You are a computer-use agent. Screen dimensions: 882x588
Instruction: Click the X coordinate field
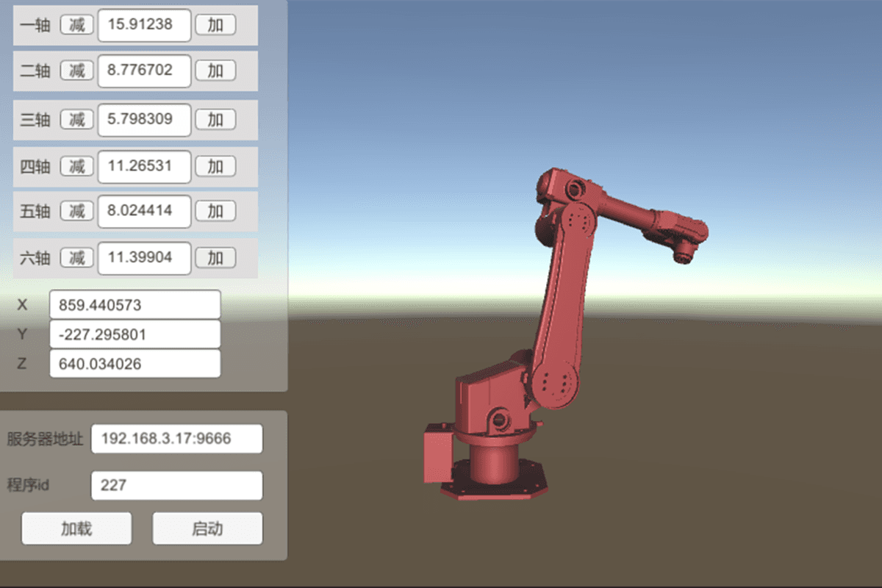coord(135,304)
